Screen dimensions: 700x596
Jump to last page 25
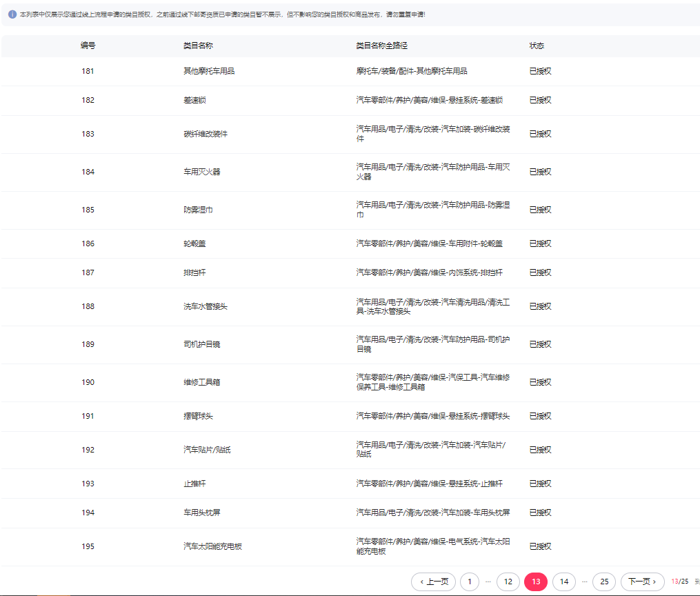604,582
